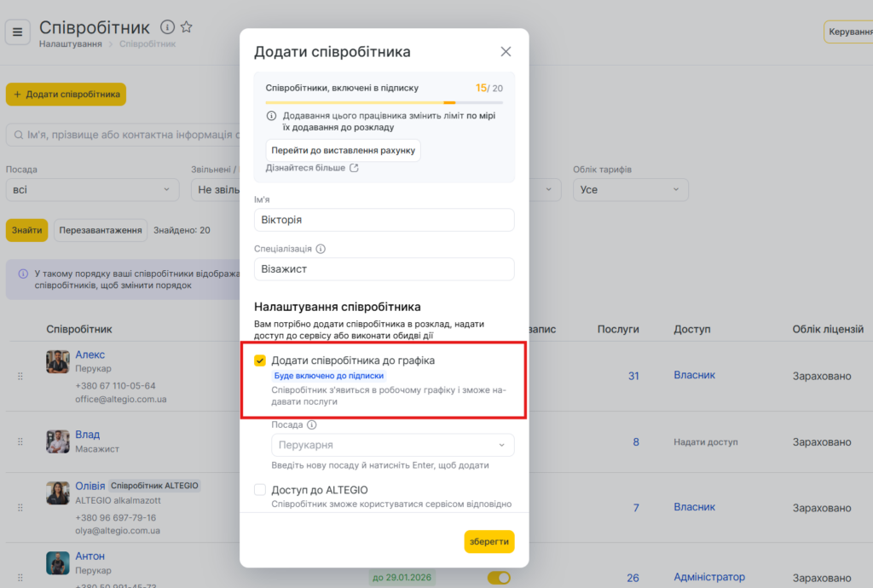Open the Облік тарифів dropdown

tap(630, 190)
